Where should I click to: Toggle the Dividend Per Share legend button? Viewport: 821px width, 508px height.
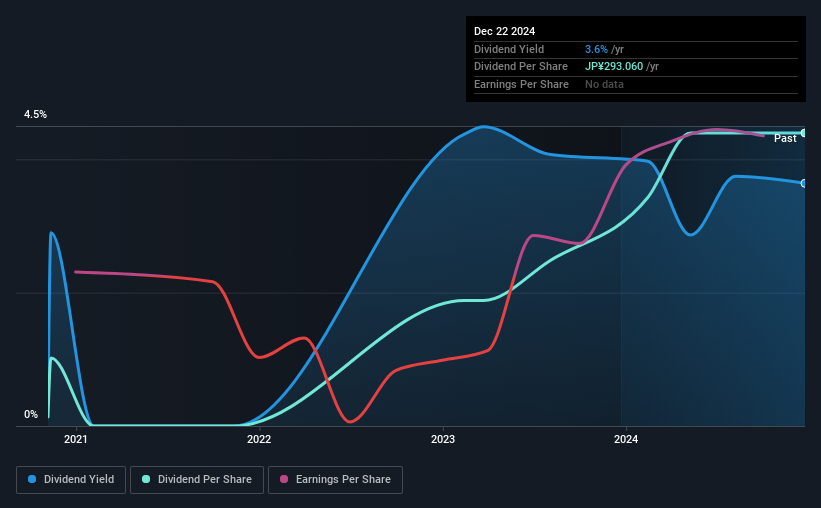tap(197, 480)
